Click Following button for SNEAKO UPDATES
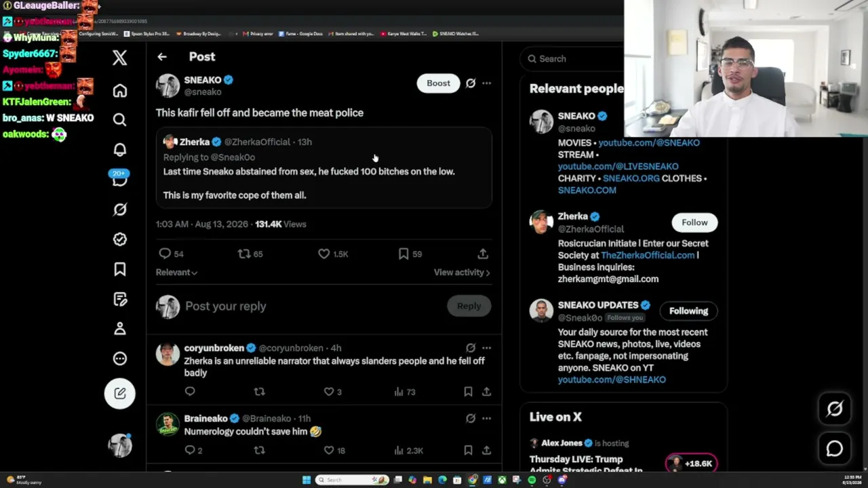 tap(688, 311)
